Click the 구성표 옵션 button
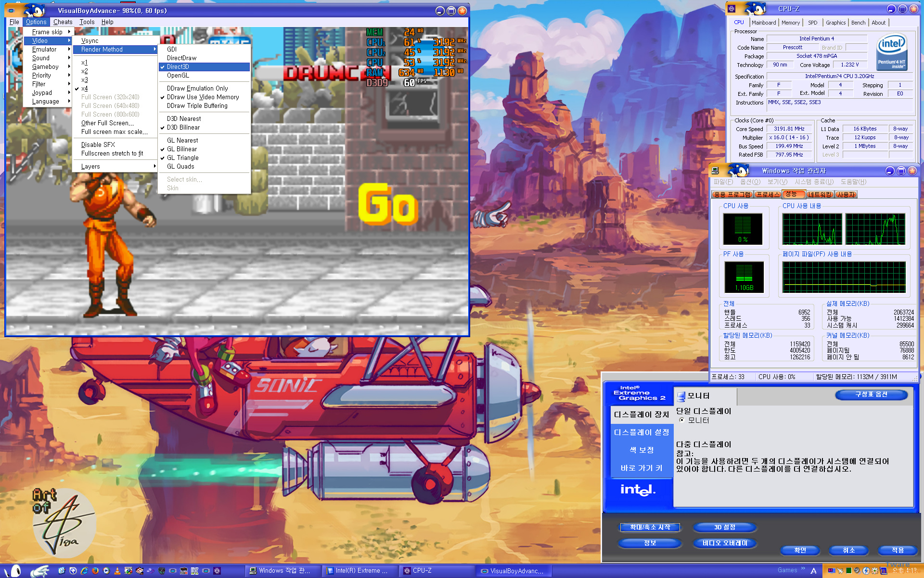This screenshot has height=578, width=924. coord(871,394)
